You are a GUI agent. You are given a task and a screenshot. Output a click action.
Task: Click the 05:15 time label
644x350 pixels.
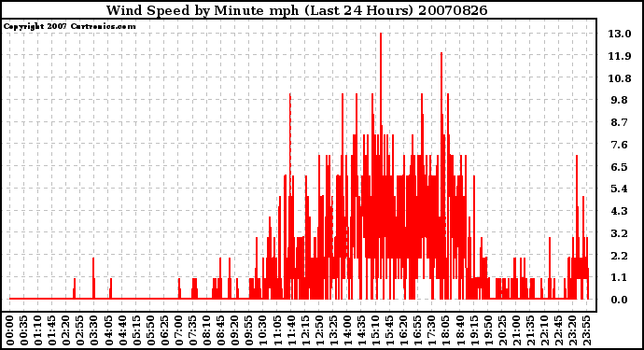coord(136,331)
